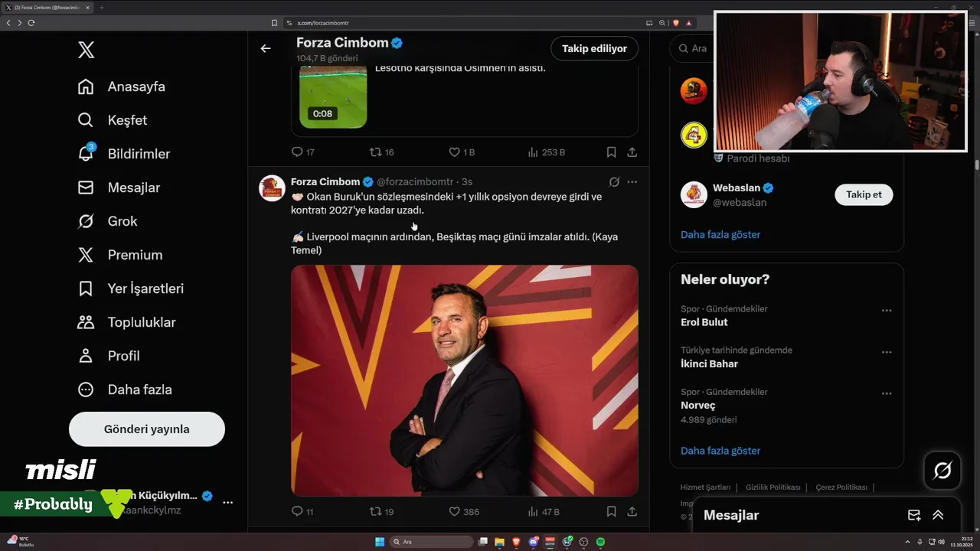Open Premium page
980x551 pixels.
120,255
